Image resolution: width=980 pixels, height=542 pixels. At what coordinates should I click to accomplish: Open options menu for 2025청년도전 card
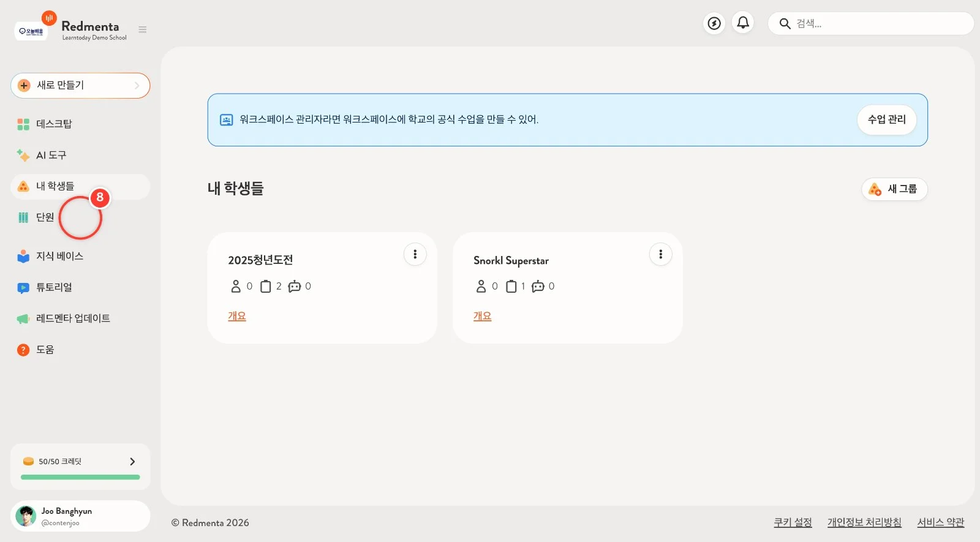coord(415,254)
